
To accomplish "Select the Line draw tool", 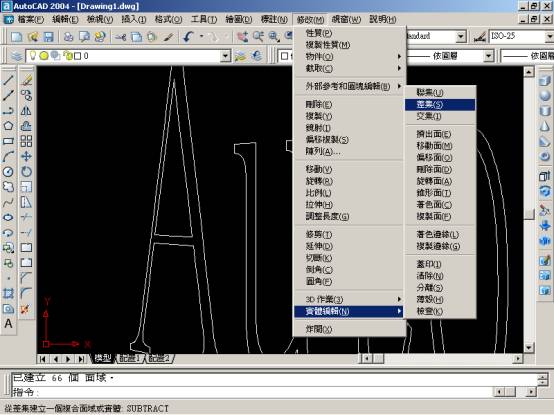I will pos(8,80).
